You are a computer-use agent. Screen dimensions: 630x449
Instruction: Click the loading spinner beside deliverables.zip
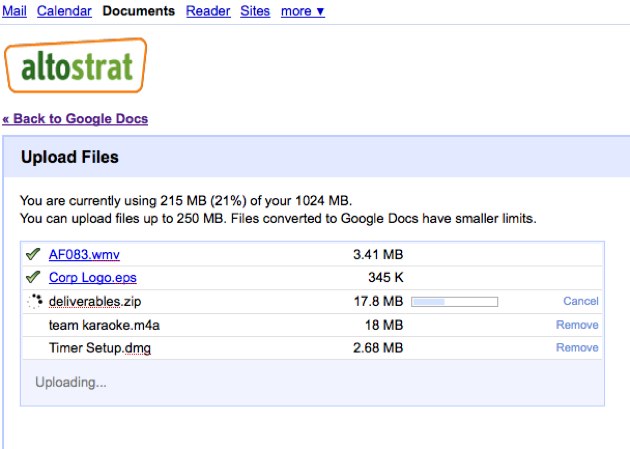pos(34,301)
